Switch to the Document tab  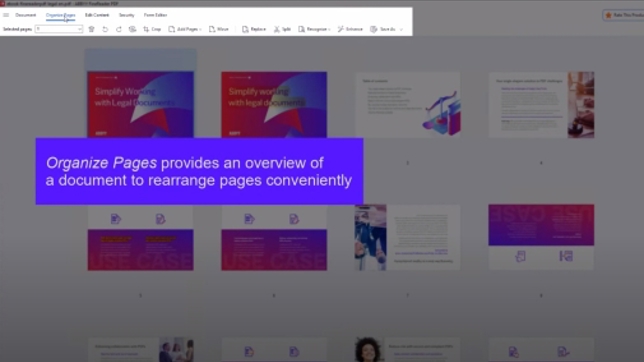[25, 15]
